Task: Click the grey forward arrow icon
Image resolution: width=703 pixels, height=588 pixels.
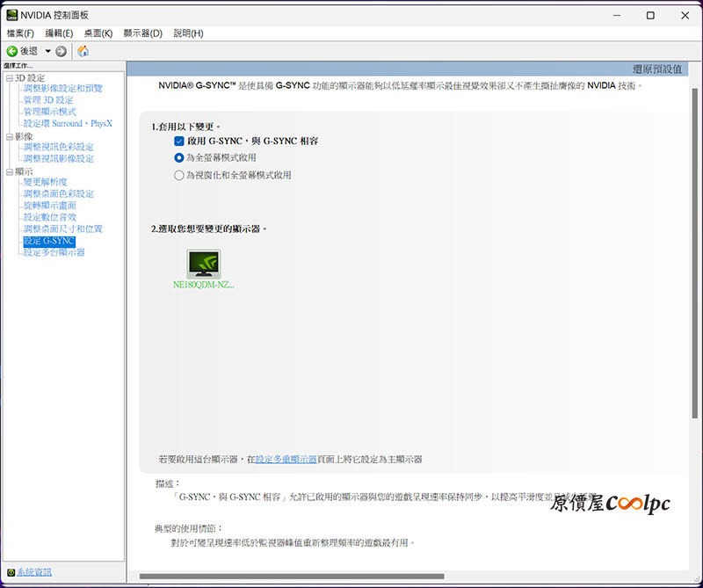Action: [x=61, y=51]
